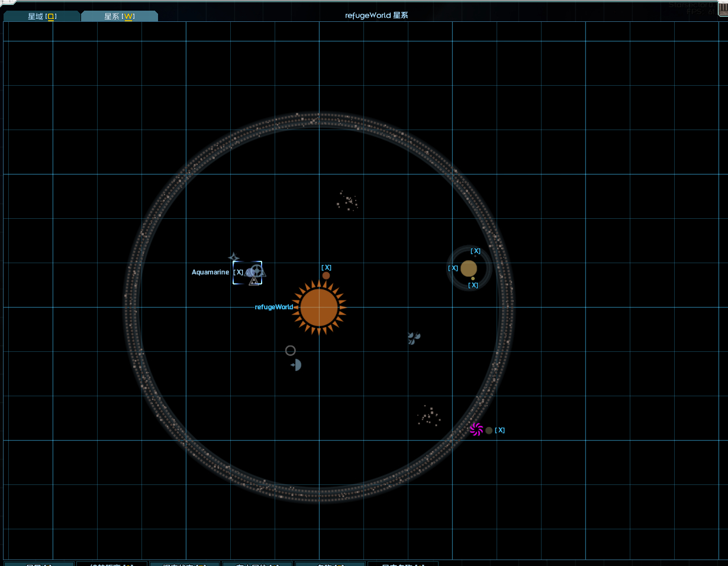728x566 pixels.
Task: Click the asteroid cluster near the jump point
Action: 429,416
